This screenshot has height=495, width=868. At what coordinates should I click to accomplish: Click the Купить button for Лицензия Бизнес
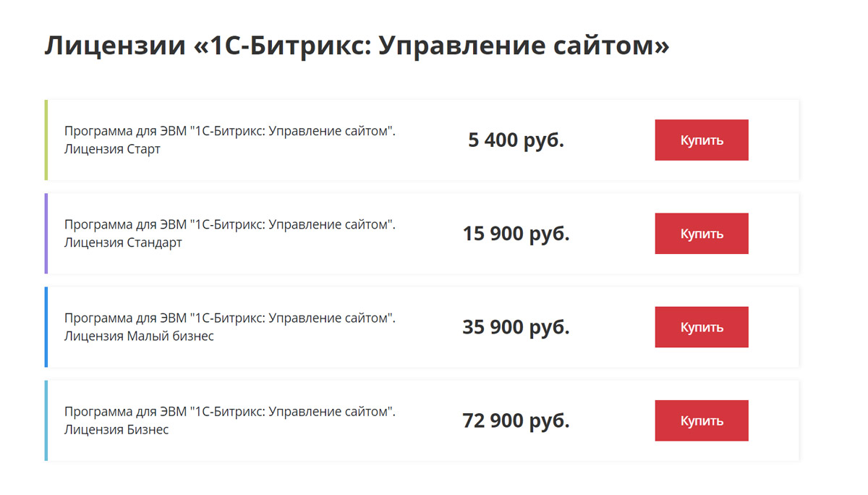tap(701, 420)
